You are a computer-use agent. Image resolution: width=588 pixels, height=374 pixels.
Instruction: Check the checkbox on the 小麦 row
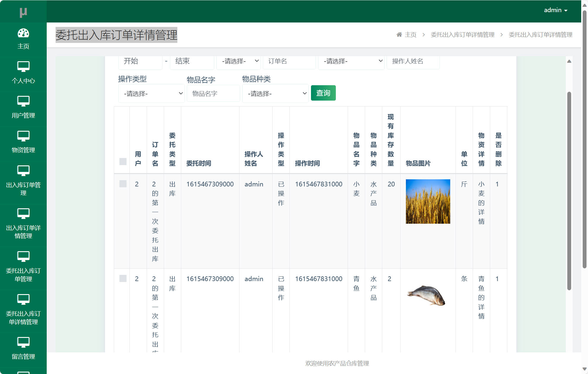click(123, 184)
